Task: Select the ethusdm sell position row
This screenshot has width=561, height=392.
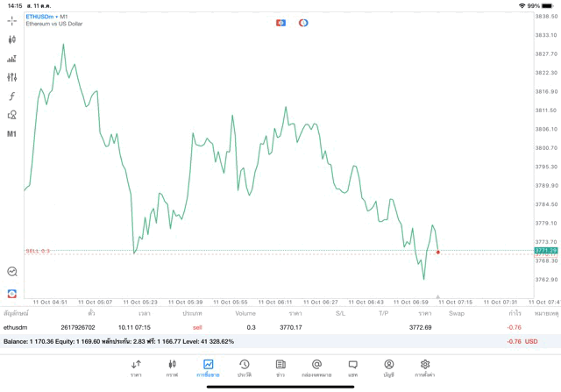Action: pyautogui.click(x=263, y=327)
